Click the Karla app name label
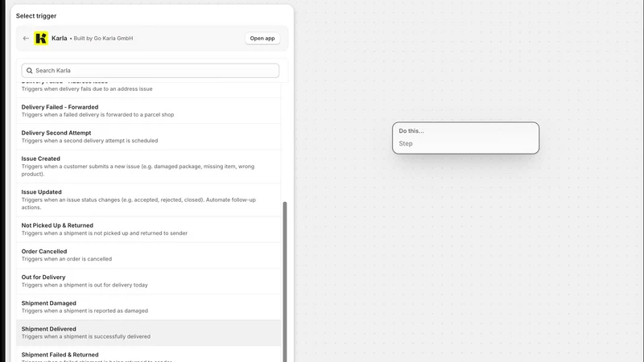The image size is (644, 362). tap(59, 38)
